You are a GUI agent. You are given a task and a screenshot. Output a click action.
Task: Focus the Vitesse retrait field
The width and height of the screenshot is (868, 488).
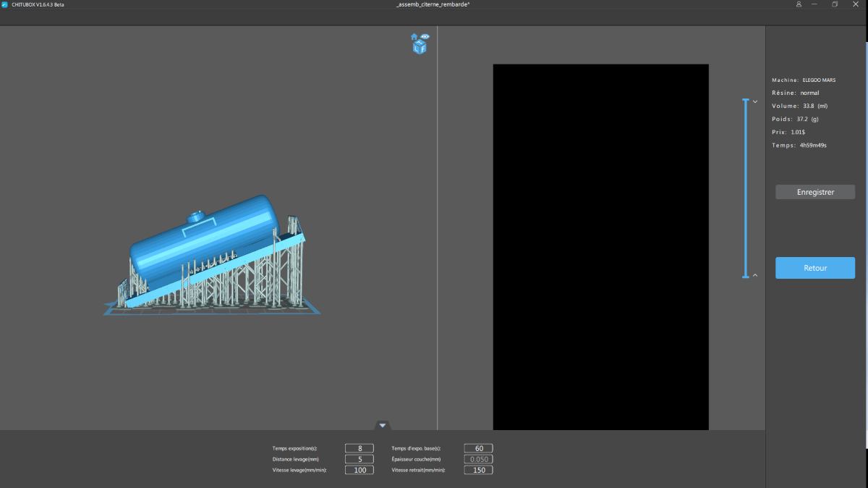(x=479, y=470)
